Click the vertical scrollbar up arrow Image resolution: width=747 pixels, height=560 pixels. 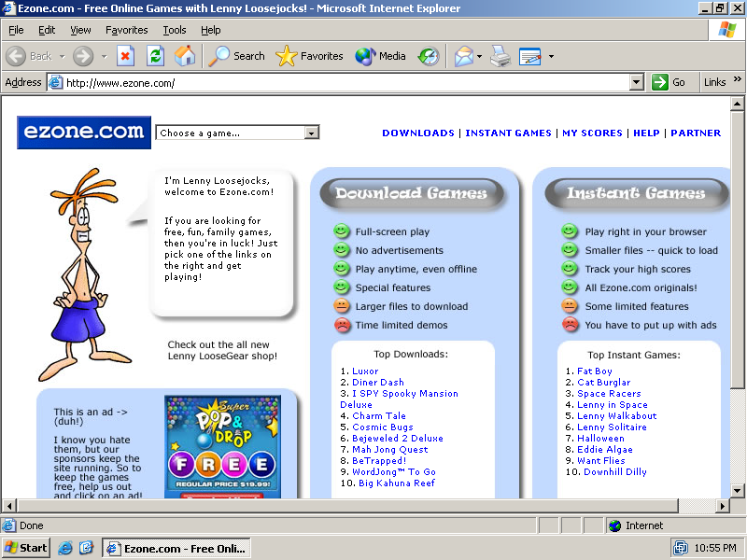click(x=737, y=104)
